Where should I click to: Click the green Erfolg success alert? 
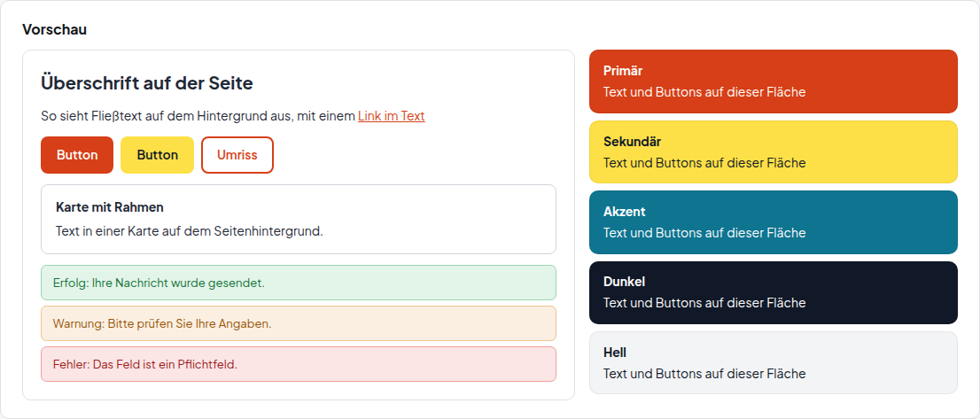(x=298, y=283)
